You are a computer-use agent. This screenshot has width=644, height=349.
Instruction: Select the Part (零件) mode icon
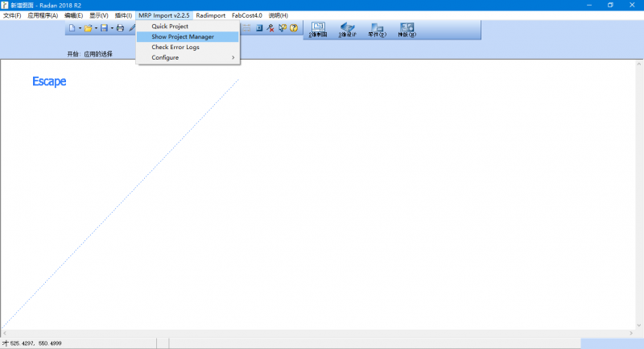coord(377,30)
